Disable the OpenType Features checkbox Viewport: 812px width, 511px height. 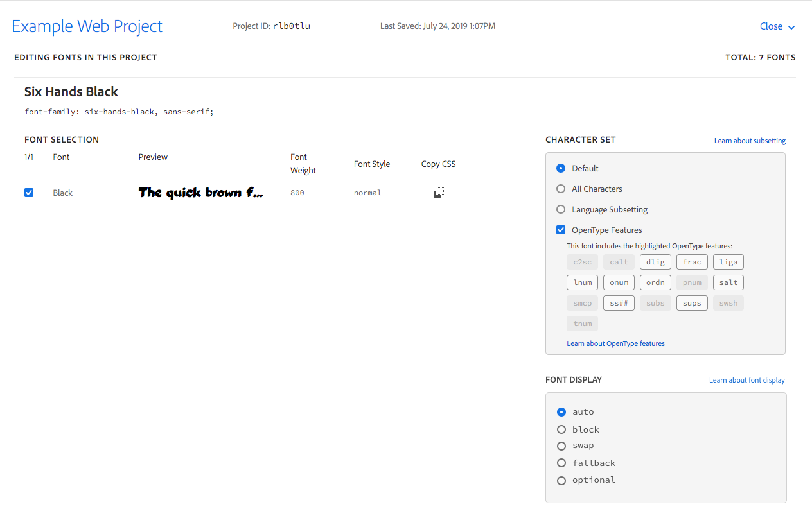pos(561,229)
